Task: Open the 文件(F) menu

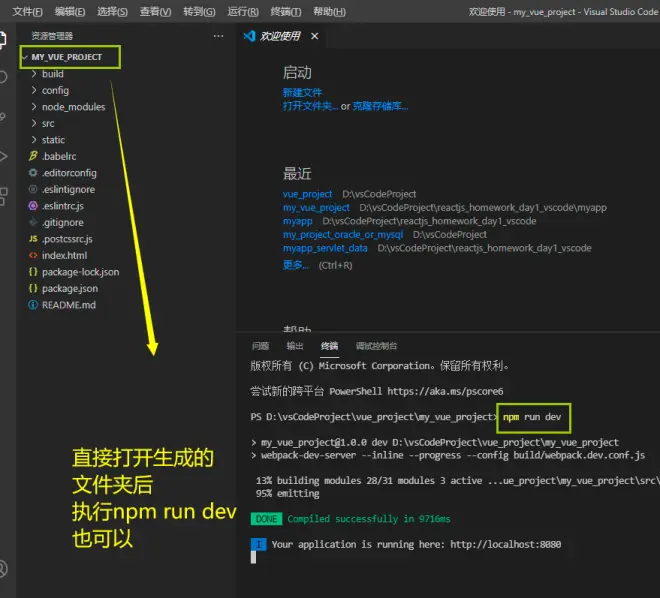Action: point(27,11)
